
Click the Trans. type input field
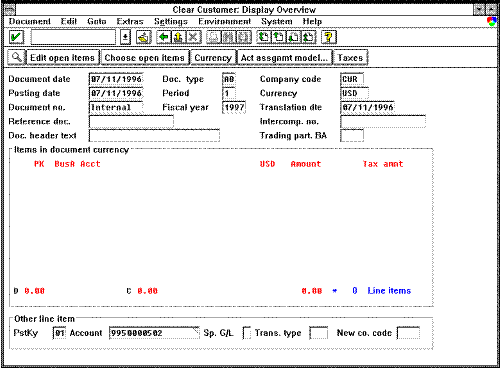(319, 333)
